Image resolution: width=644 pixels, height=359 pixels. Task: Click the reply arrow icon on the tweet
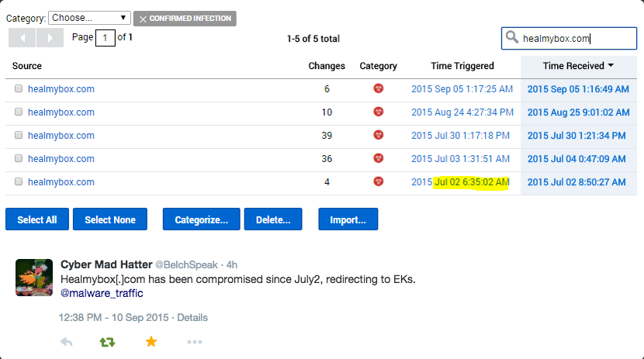66,342
